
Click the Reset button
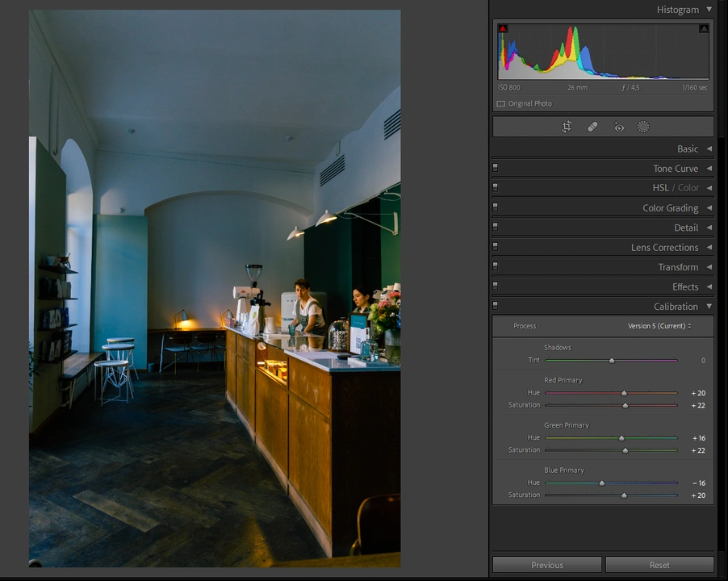pos(659,565)
